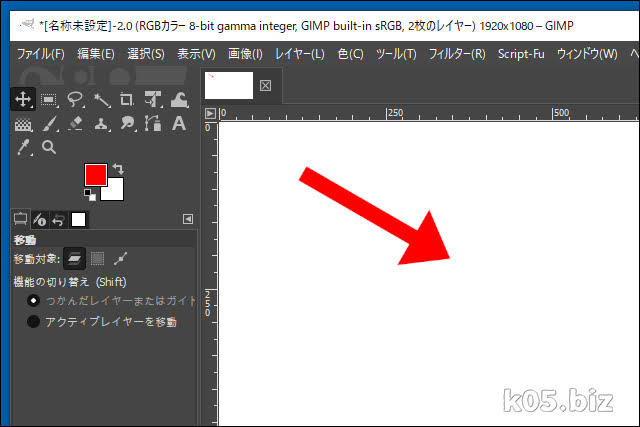Viewport: 640px width, 427px height.
Task: Select the Paintbrush tool
Action: point(49,124)
